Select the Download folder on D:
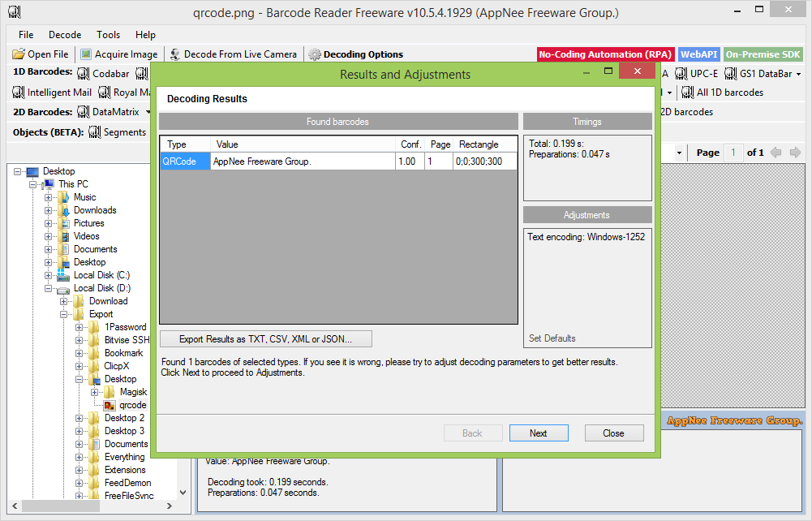Screen dimensions: 812x521 [x=108, y=301]
